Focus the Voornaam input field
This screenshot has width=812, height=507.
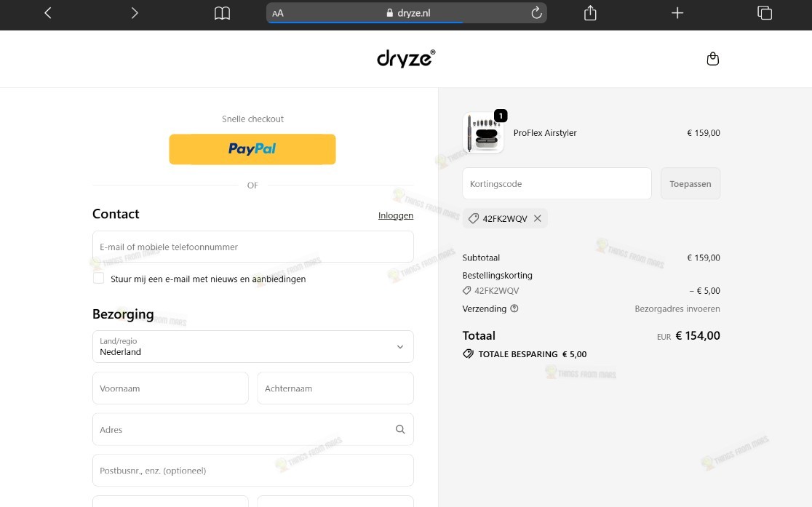coord(170,388)
